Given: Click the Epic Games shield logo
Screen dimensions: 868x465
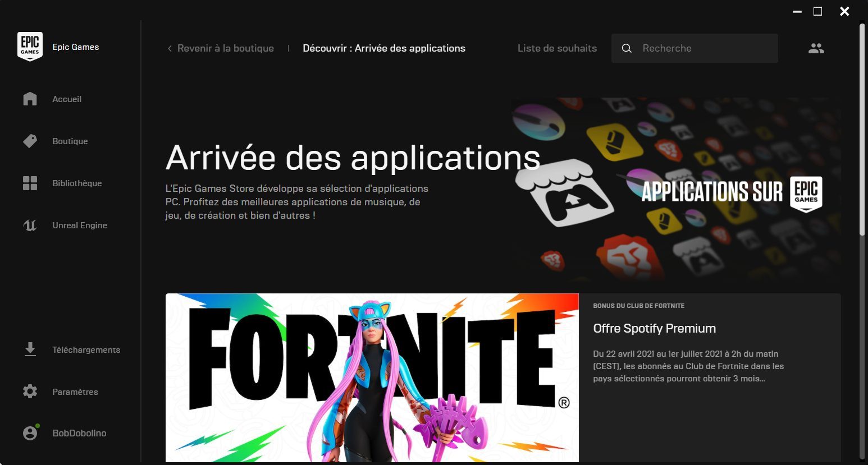Looking at the screenshot, I should [30, 47].
